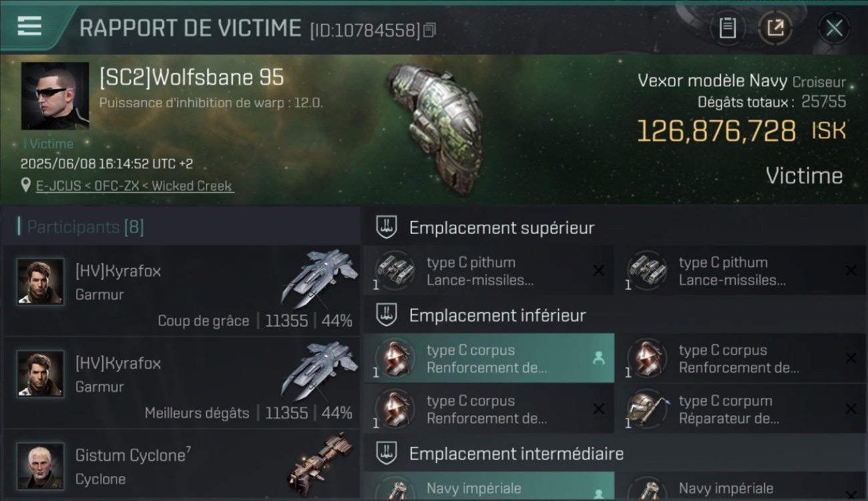The height and width of the screenshot is (501, 868).
Task: Select Kyrafox Meilleurs dégâts participant portrait
Action: click(41, 373)
